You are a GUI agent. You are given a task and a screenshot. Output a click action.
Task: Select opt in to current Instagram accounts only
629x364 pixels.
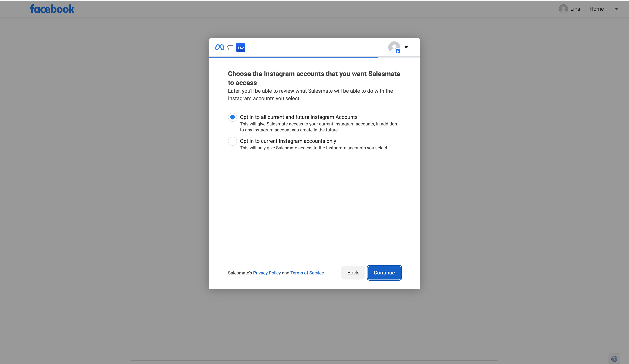coord(232,141)
